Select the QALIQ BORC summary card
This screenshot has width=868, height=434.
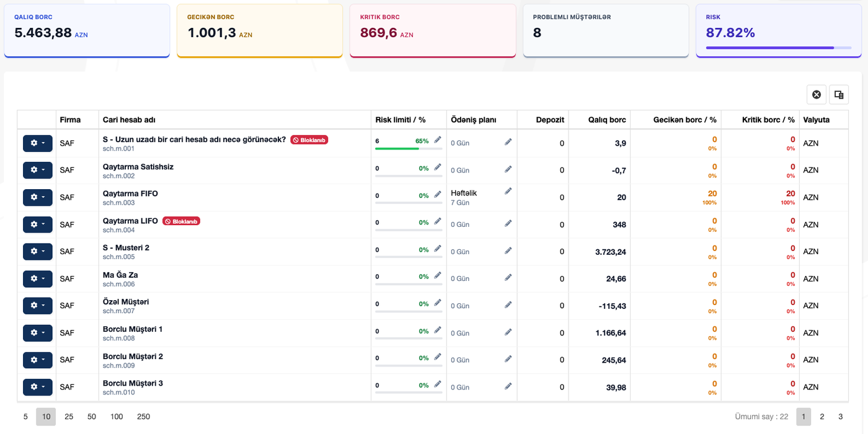tap(87, 31)
